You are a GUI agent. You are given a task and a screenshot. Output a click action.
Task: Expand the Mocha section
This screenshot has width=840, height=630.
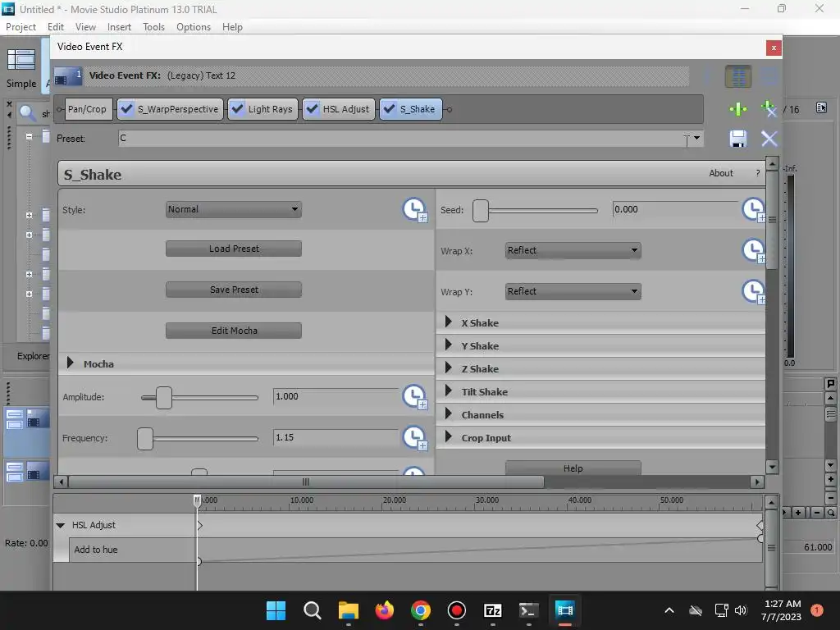pos(71,363)
